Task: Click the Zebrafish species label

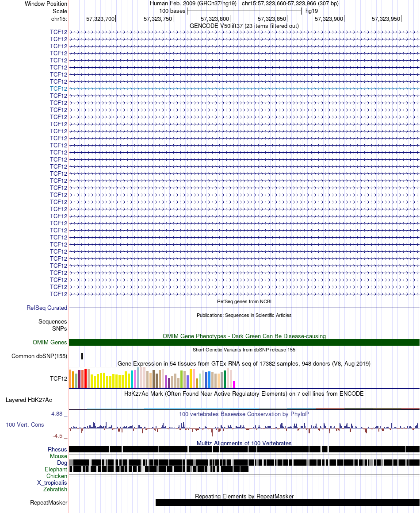Action: pos(55,489)
